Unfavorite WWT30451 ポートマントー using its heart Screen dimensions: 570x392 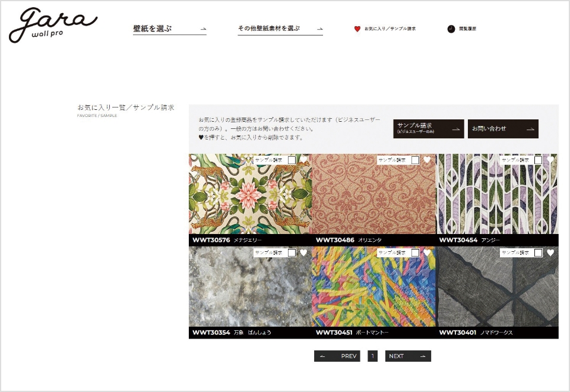coord(427,252)
